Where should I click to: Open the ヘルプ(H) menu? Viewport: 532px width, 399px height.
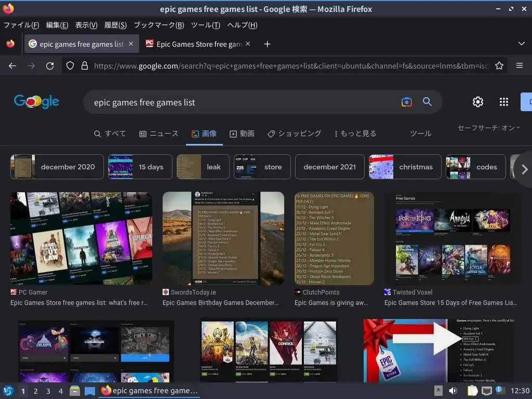242,25
